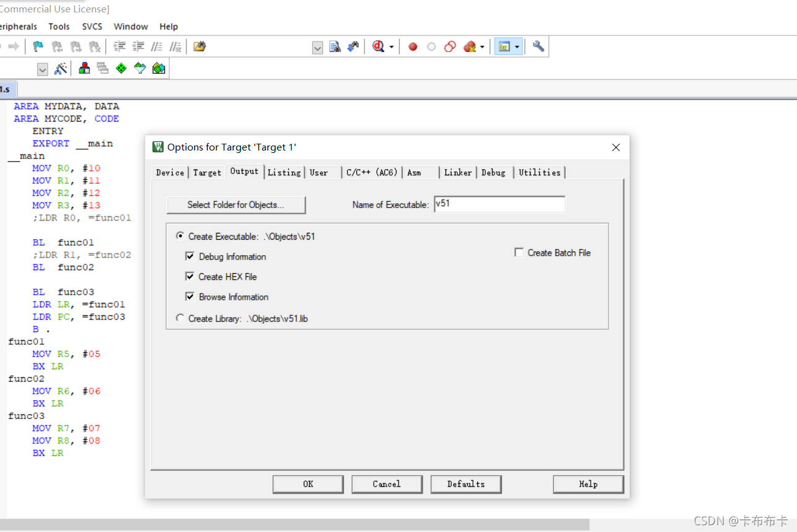Screen dimensions: 797x532
Task: Uncheck the Debug Information checkbox
Action: 190,256
